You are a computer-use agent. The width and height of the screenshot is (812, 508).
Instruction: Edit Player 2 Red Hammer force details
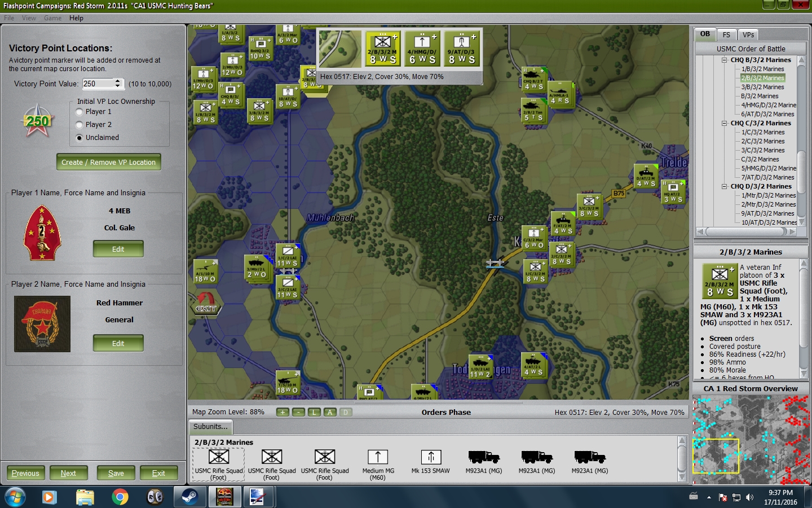pos(118,343)
